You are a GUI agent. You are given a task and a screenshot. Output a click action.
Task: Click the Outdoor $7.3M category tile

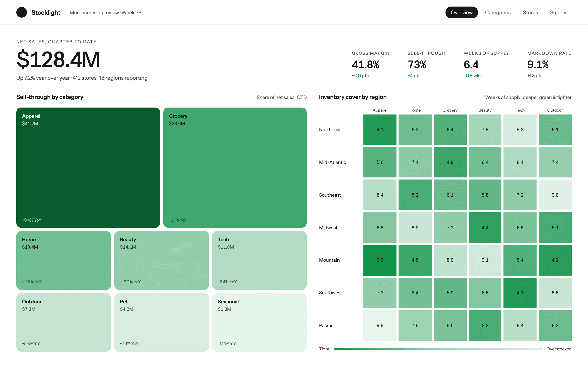click(x=64, y=322)
